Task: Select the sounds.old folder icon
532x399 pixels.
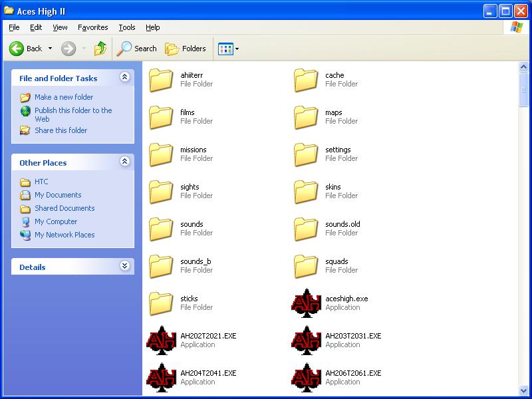Action: click(x=306, y=229)
